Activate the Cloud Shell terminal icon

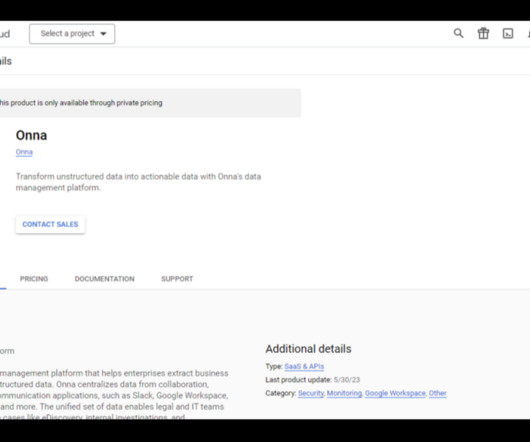point(508,33)
